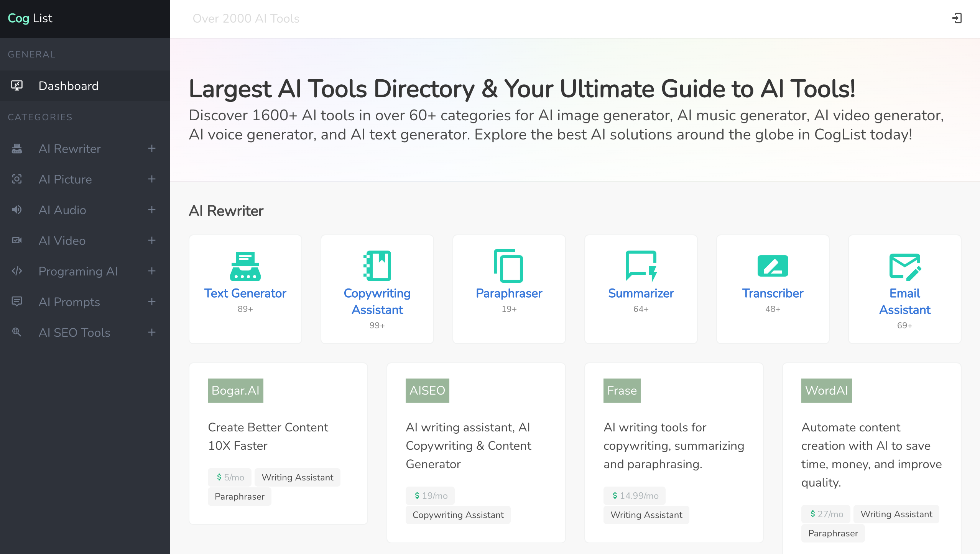Viewport: 980px width, 554px height.
Task: Select AI Audio in the sidebar
Action: [x=85, y=210]
